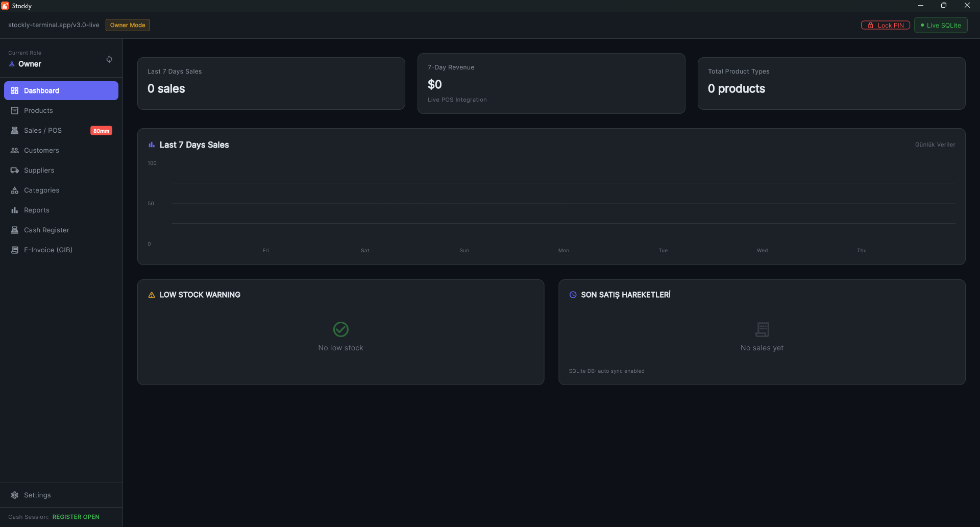Open Sales / POS from the sidebar

61,131
